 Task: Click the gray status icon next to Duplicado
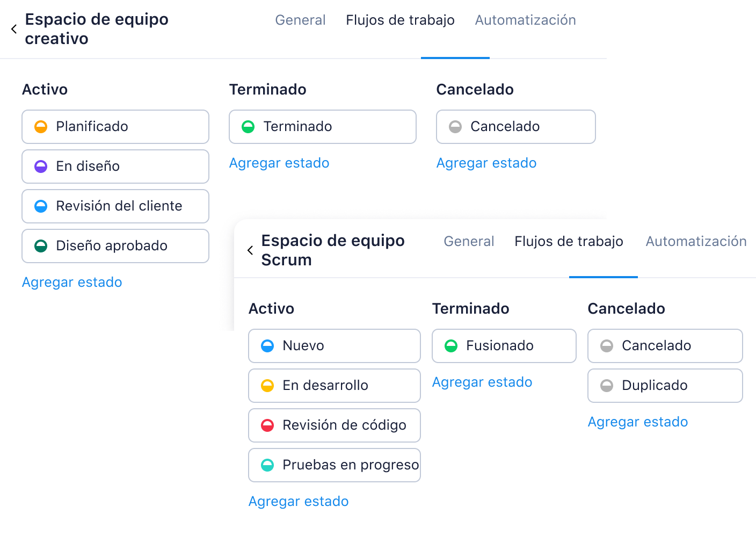[607, 386]
